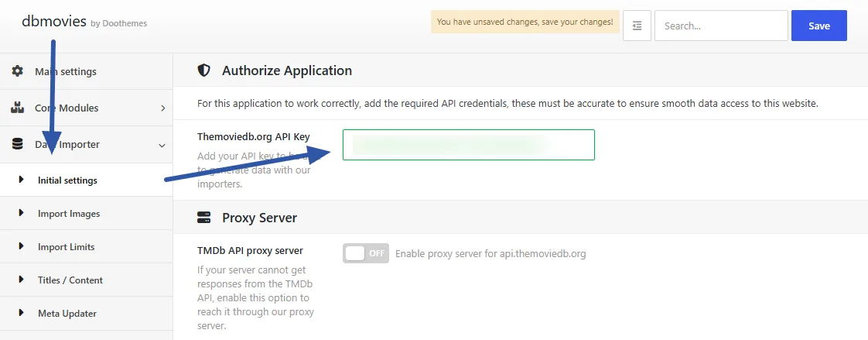Go to Import Limits submenu item

87,246
